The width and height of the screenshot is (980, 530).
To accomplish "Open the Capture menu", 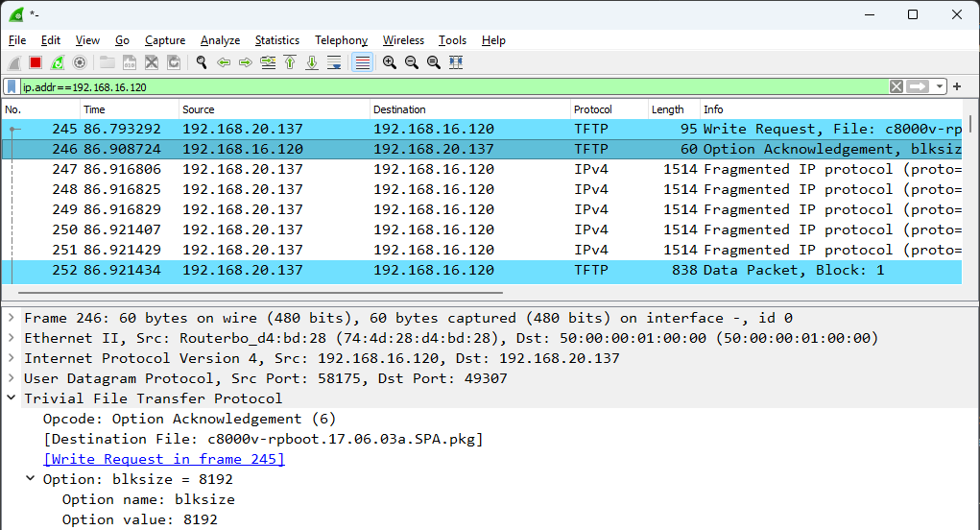I will (165, 40).
